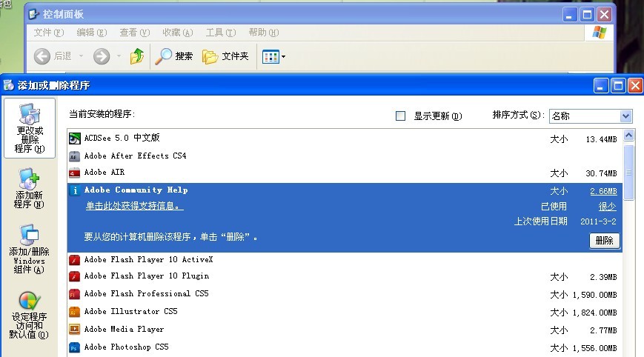Open the 帮助 menu in 控制面板
The width and height of the screenshot is (644, 357).
[264, 33]
